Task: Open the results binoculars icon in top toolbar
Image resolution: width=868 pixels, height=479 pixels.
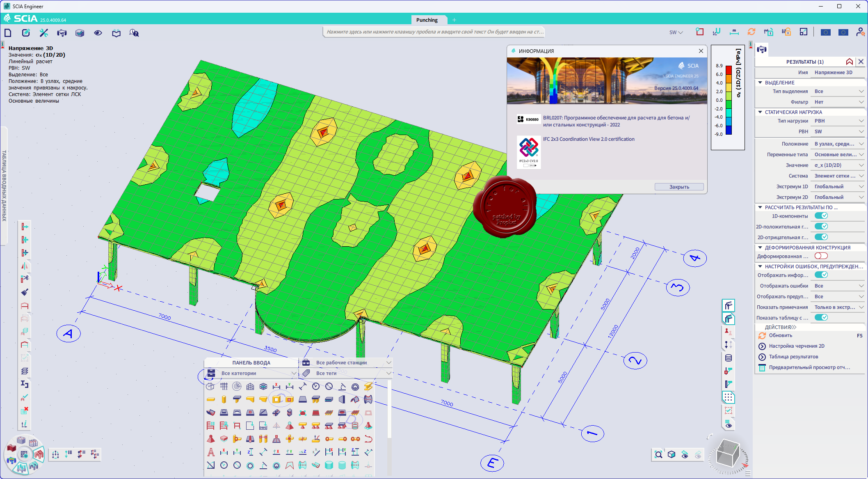Action: 62,33
